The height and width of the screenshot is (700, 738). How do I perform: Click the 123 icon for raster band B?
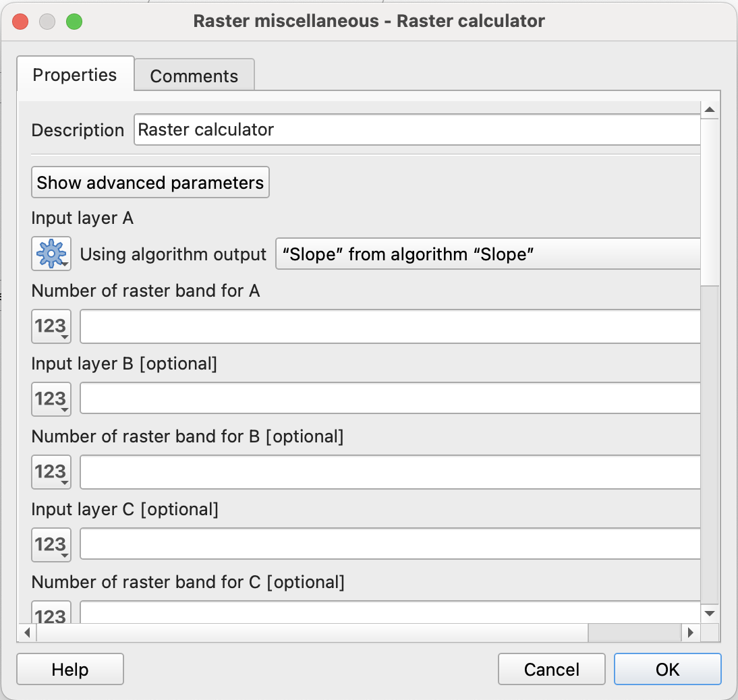(x=51, y=472)
